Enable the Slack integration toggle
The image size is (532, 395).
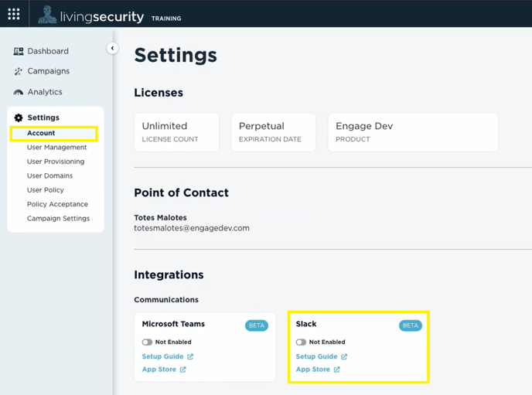pyautogui.click(x=301, y=342)
